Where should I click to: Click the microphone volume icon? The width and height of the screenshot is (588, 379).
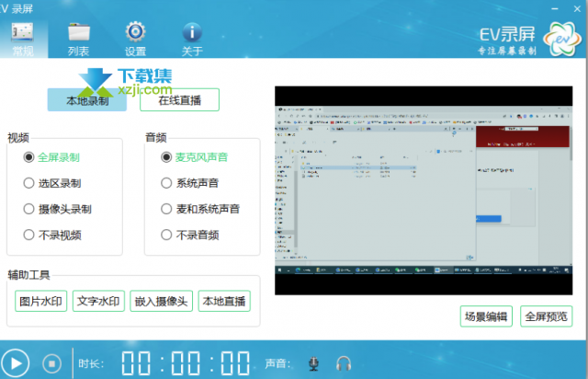pos(314,363)
